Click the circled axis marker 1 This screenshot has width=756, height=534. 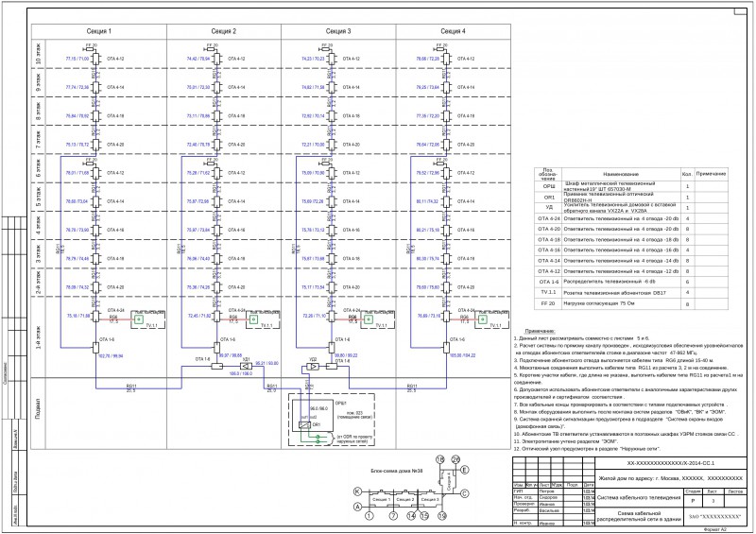(369, 516)
